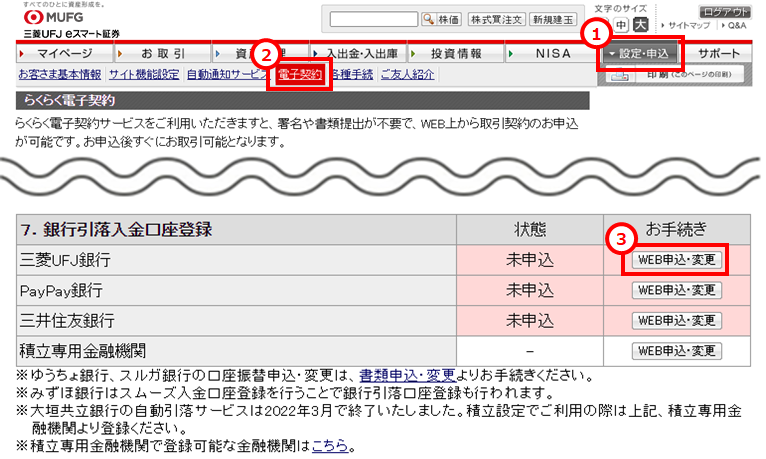Click WEB申込・変更 for 積立専用金融機関
This screenshot has width=766, height=459.
coord(677,351)
